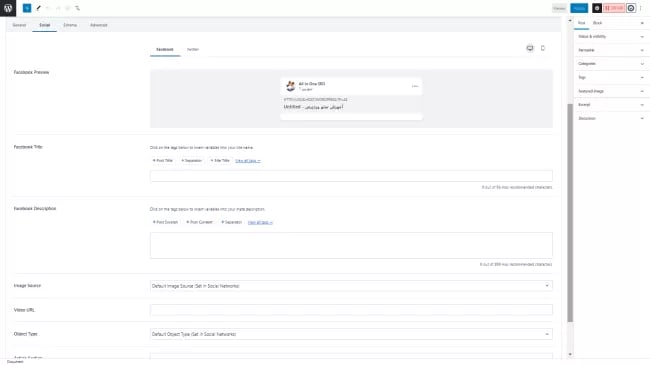Open the General tab
The image size is (650, 365).
tap(19, 25)
